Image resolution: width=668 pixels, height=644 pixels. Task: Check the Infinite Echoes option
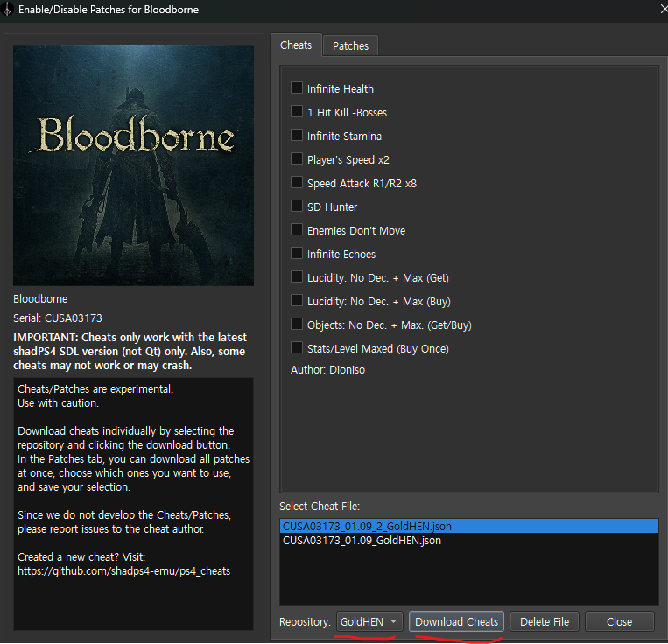coord(297,253)
